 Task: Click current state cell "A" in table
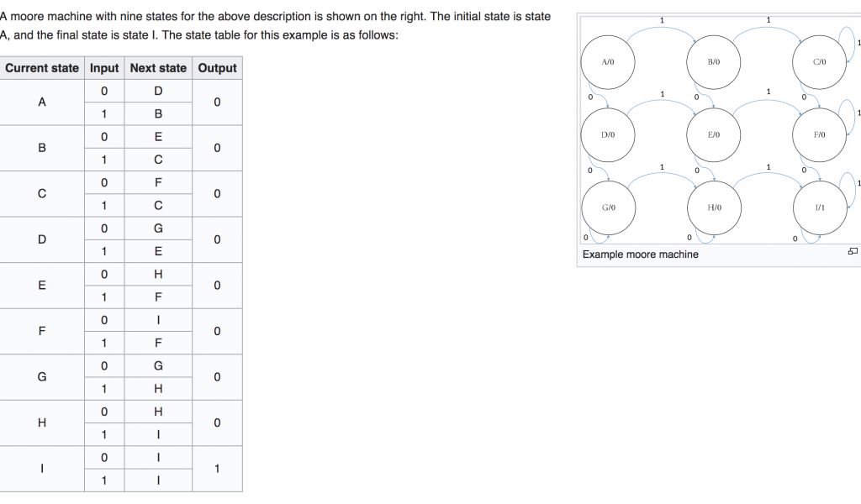(x=42, y=102)
